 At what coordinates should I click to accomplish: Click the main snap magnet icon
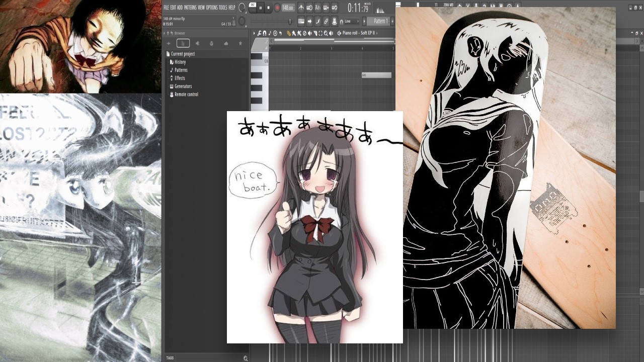tap(342, 22)
